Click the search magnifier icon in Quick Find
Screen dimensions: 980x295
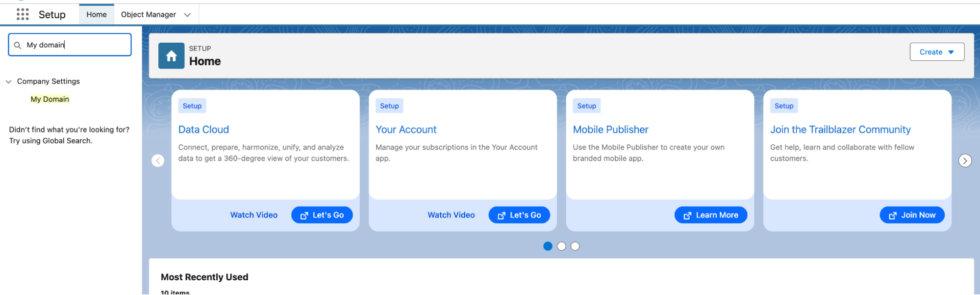pyautogui.click(x=18, y=45)
